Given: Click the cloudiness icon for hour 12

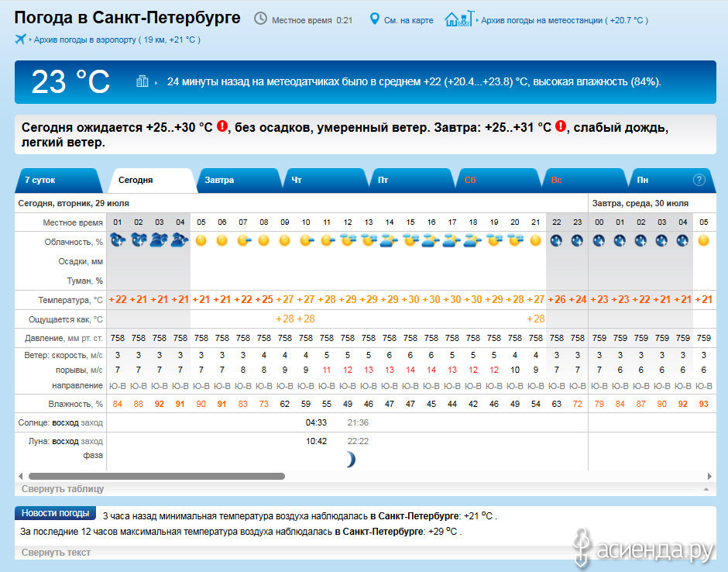Looking at the screenshot, I should pos(348,240).
